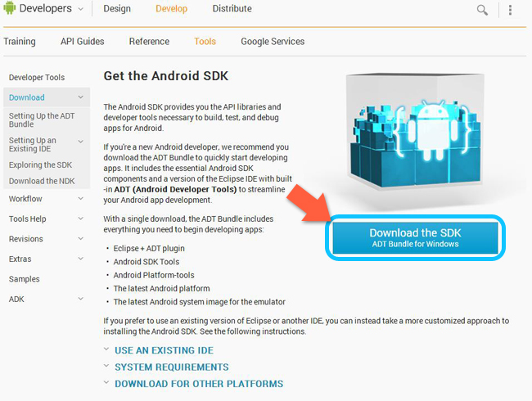Expand the Tools Help section chevron
This screenshot has height=401, width=532.
(81, 219)
